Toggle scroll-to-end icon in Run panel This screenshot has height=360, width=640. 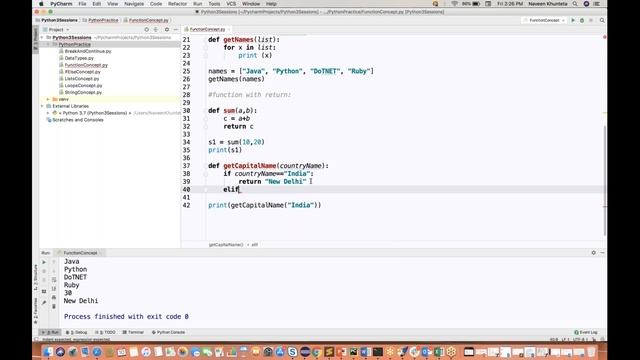[54, 289]
